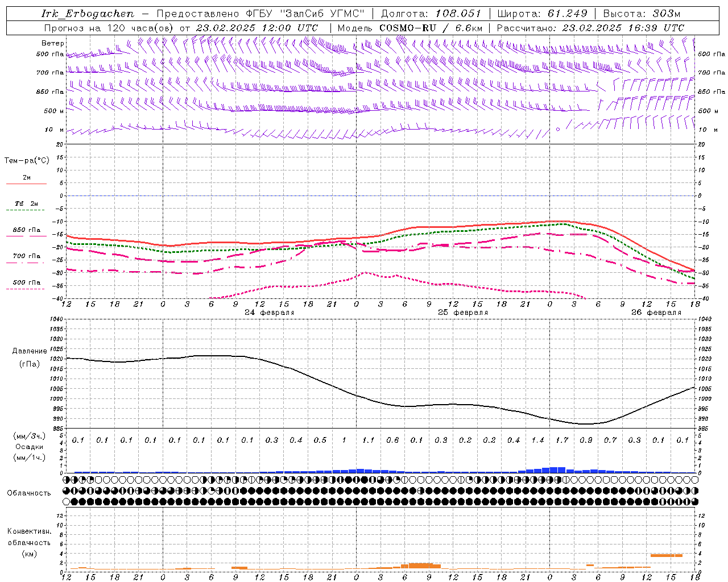This screenshot has height=582, width=728.
Task: Select the 'Долгота: 108.051' header field
Action: point(431,14)
